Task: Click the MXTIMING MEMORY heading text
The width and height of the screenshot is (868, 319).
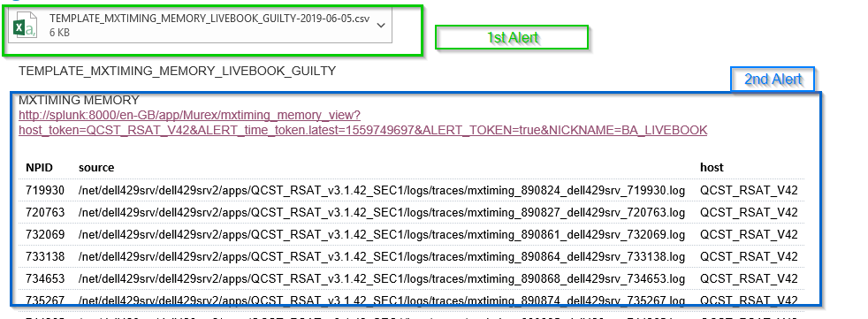Action: [x=79, y=100]
